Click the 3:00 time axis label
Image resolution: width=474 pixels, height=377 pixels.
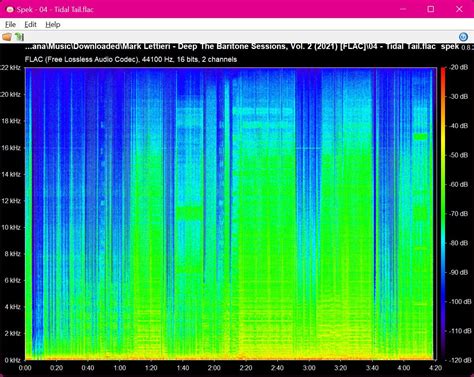pyautogui.click(x=309, y=368)
